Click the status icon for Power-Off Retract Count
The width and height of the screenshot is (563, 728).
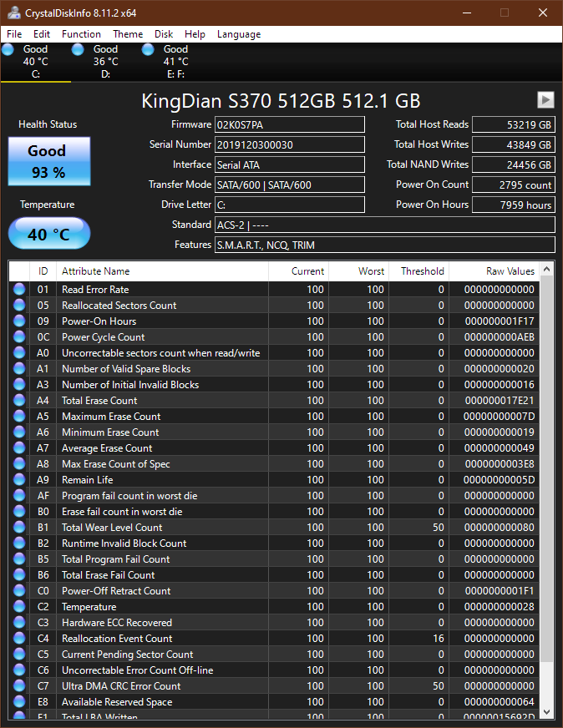click(x=19, y=590)
